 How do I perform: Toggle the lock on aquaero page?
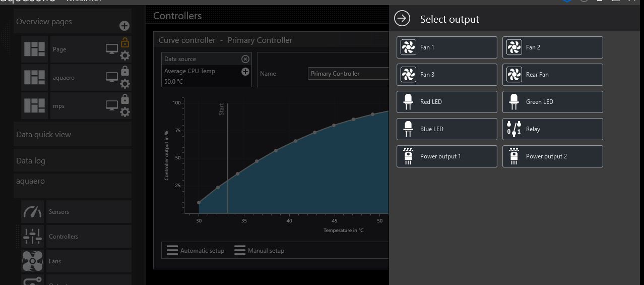tap(124, 71)
